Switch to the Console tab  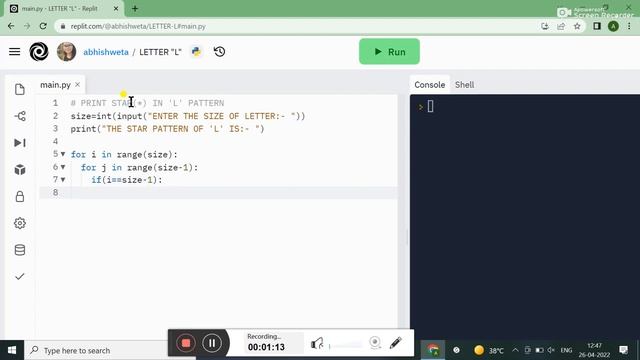coord(429,85)
